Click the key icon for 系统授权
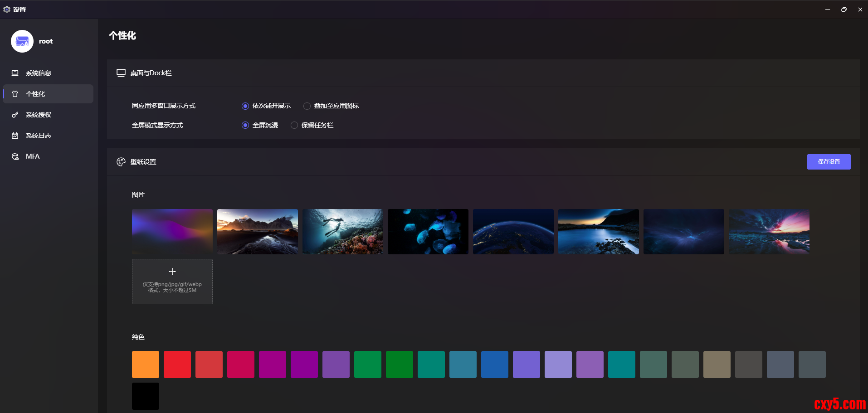 (x=15, y=115)
